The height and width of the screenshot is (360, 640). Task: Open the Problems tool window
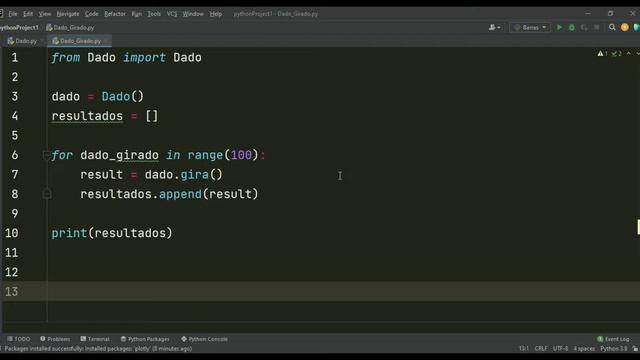tap(55, 339)
